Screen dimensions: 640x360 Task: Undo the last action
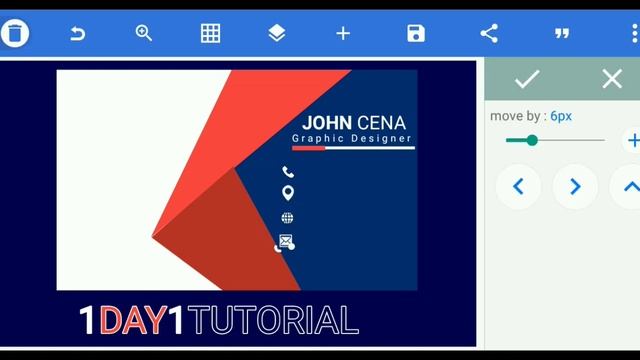77,33
